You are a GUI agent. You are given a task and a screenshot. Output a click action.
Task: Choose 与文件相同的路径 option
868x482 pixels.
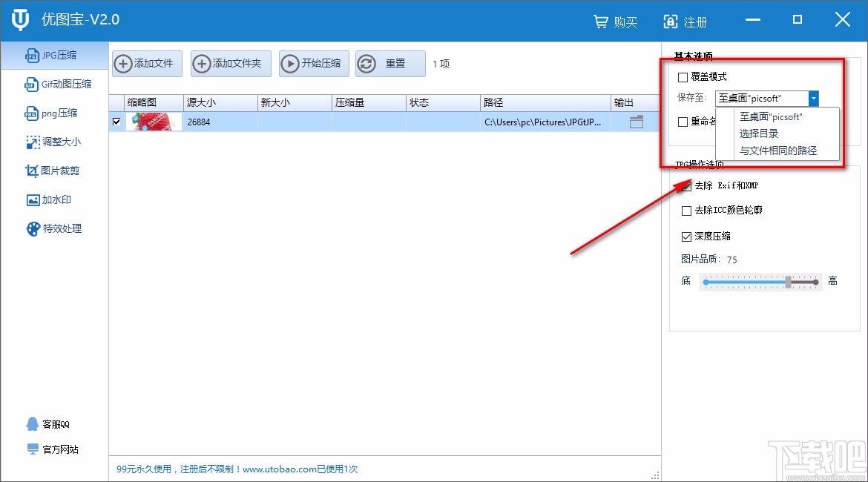pos(777,151)
